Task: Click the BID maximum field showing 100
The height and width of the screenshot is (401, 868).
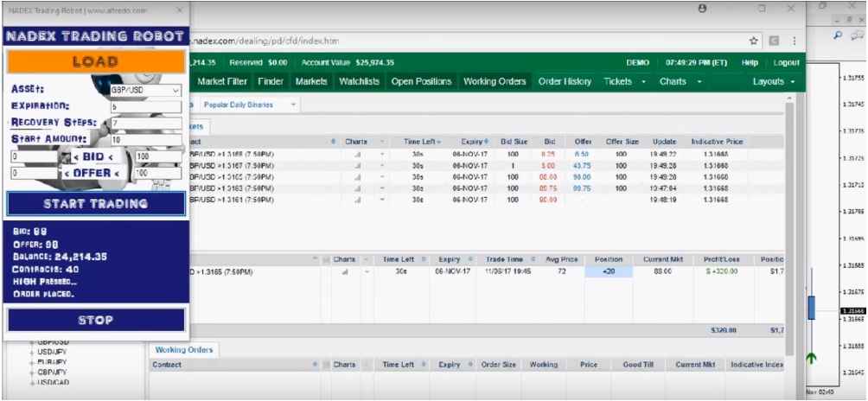Action: click(x=157, y=156)
